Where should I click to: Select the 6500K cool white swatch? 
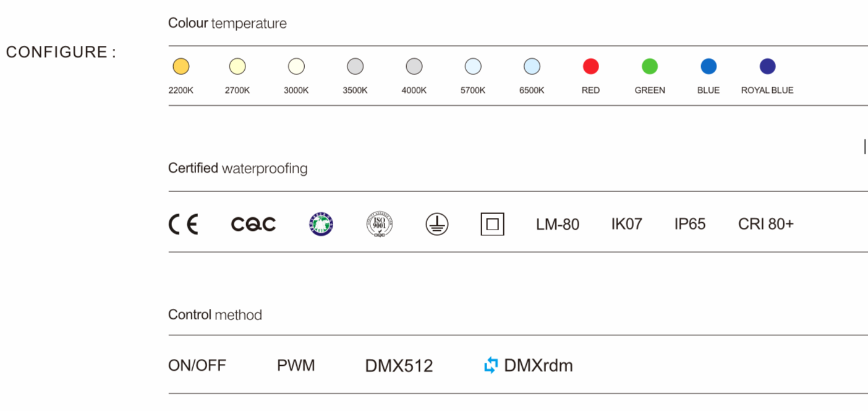(x=532, y=66)
